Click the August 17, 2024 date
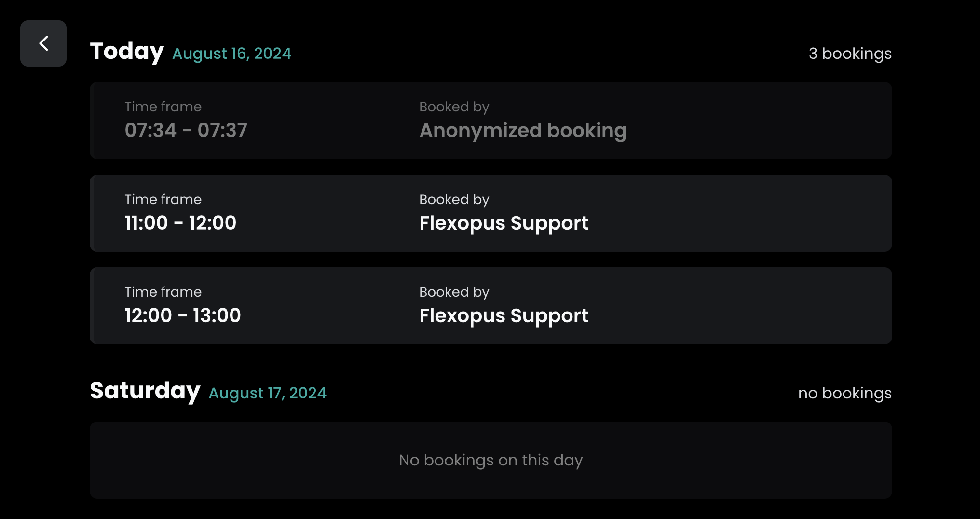980x519 pixels. (x=267, y=393)
